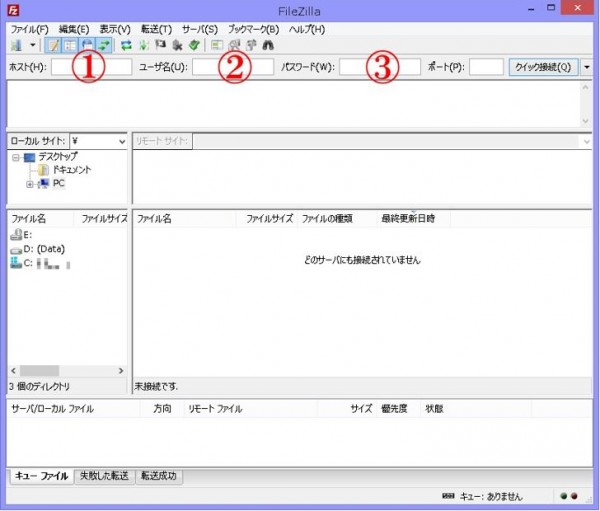Screen dimensions: 600x511
Task: Open the ブックマーク(B) menu
Action: coord(253,29)
